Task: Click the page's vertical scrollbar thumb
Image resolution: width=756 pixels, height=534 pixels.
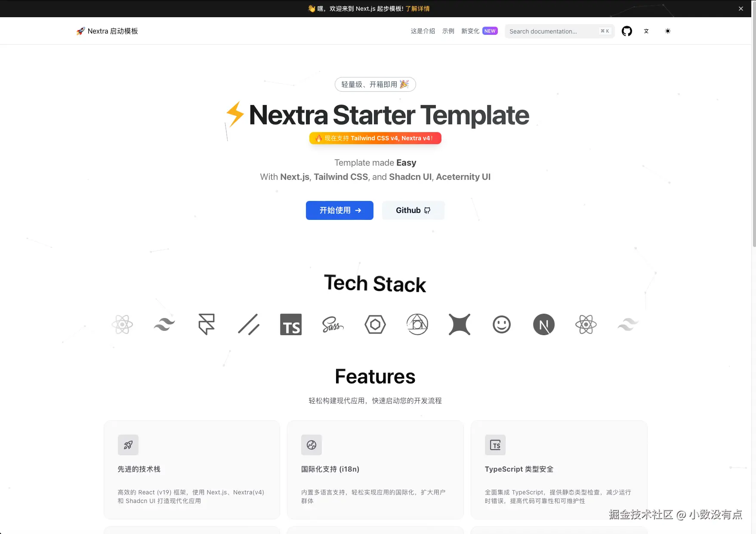Action: click(754, 125)
